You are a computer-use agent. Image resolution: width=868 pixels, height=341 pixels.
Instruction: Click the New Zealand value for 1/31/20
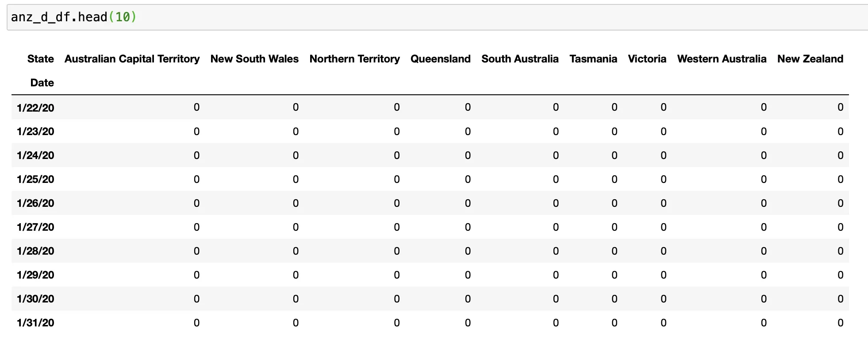[840, 323]
